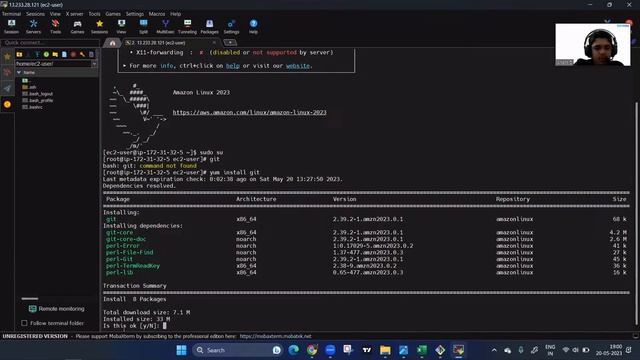Open Chrome from the taskbar
The image size is (640, 360).
coord(312,350)
